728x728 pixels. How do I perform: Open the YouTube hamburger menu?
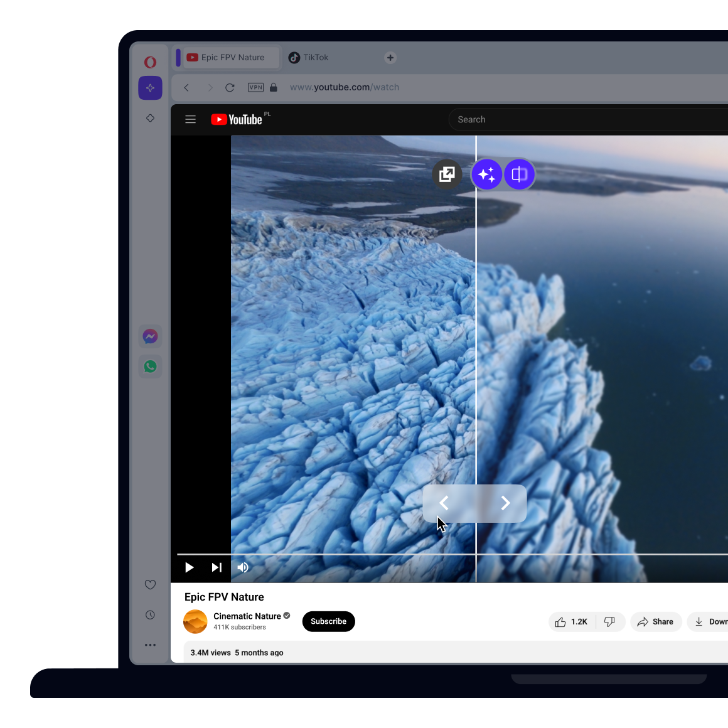[190, 119]
